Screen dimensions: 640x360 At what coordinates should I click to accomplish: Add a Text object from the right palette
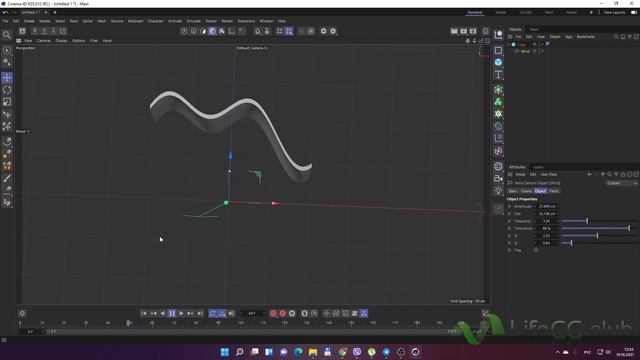[498, 75]
